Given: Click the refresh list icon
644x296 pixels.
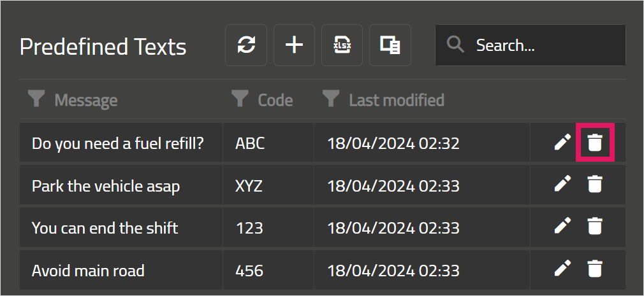Looking at the screenshot, I should coord(246,45).
